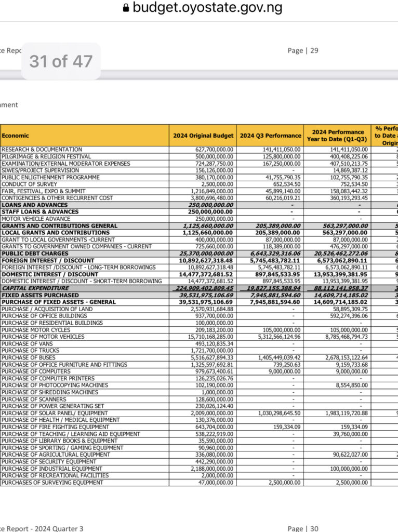Select 'PURCHASE OF HEALTH / MEDICAL EQUIPMENT' label

61,420
